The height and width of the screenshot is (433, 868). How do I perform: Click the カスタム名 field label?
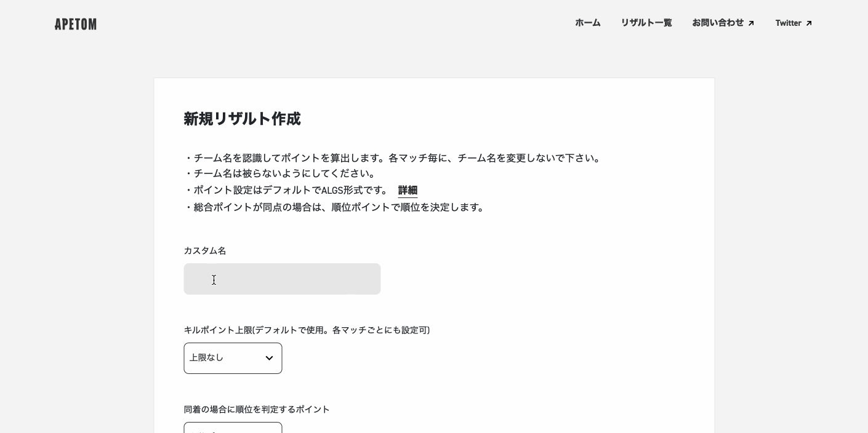pos(205,251)
